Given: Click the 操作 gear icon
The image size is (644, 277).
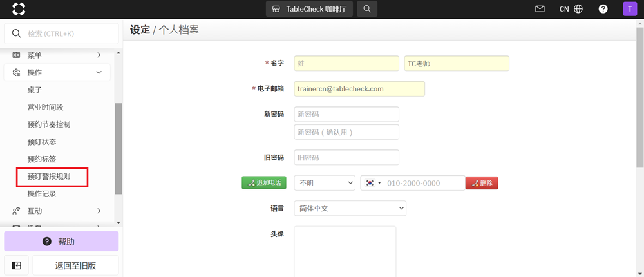Looking at the screenshot, I should [16, 72].
